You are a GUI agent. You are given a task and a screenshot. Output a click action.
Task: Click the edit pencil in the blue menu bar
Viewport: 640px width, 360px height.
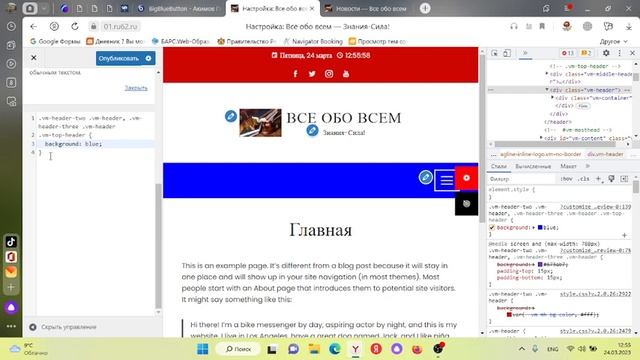pos(425,177)
